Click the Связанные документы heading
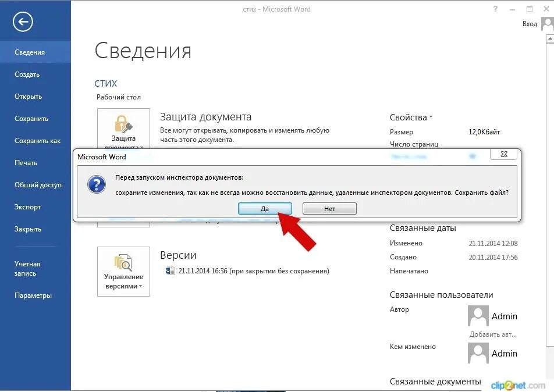The image size is (554, 392). coord(435,382)
